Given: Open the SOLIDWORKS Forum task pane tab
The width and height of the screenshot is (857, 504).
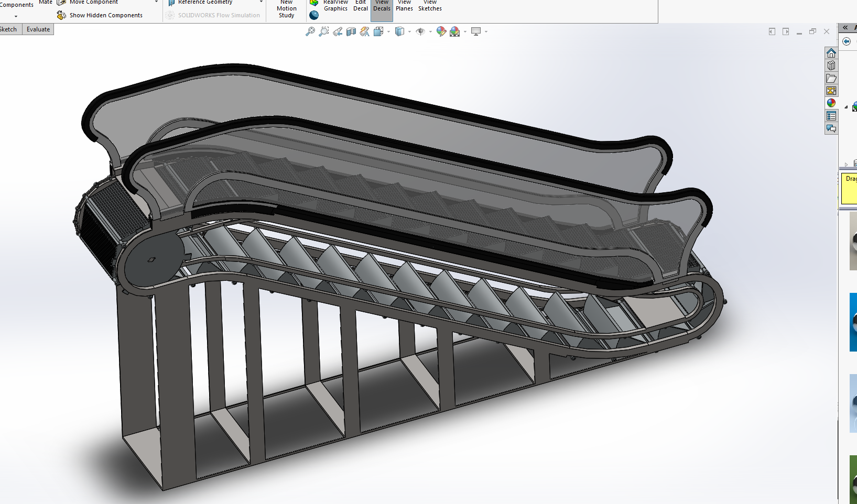Looking at the screenshot, I should click(x=831, y=128).
